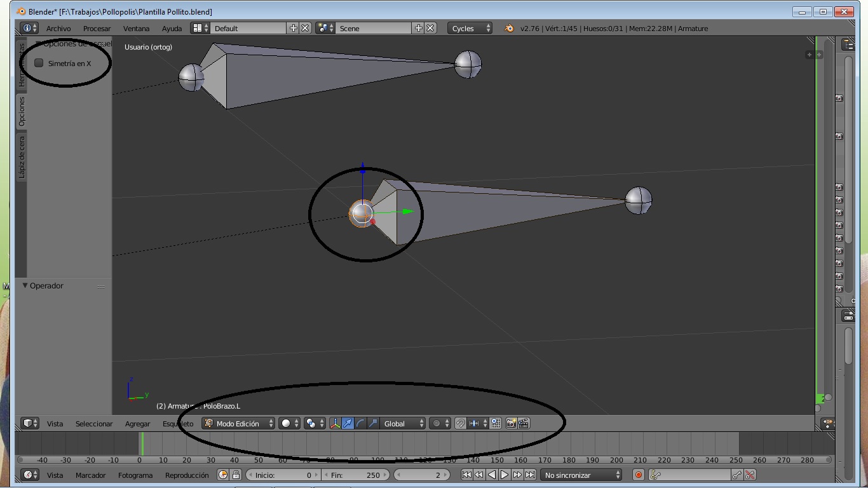Click frame 100 on the timeline ruler
The height and width of the screenshot is (488, 868).
pyautogui.click(x=377, y=460)
